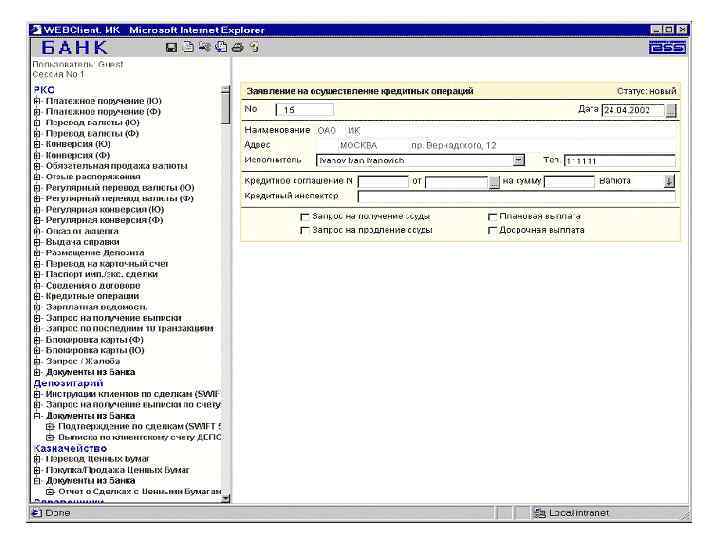This screenshot has width=720, height=540.
Task: Click the copy document toolbar icon
Action: [221, 47]
